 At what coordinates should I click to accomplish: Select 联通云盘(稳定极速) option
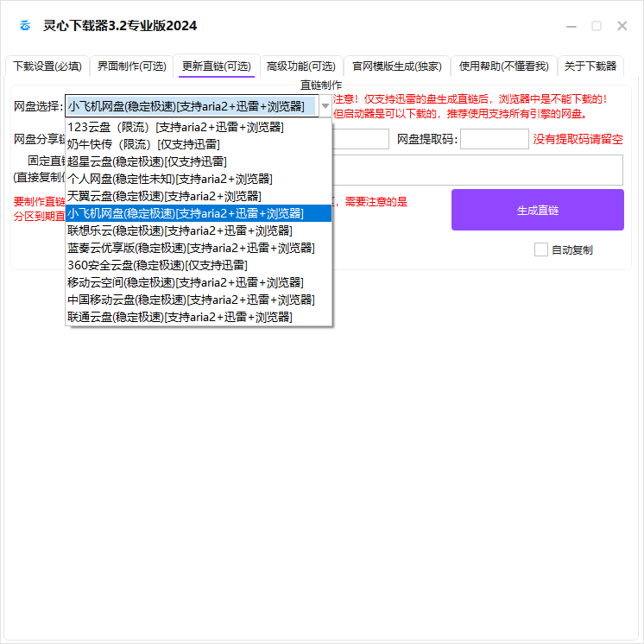(180, 317)
